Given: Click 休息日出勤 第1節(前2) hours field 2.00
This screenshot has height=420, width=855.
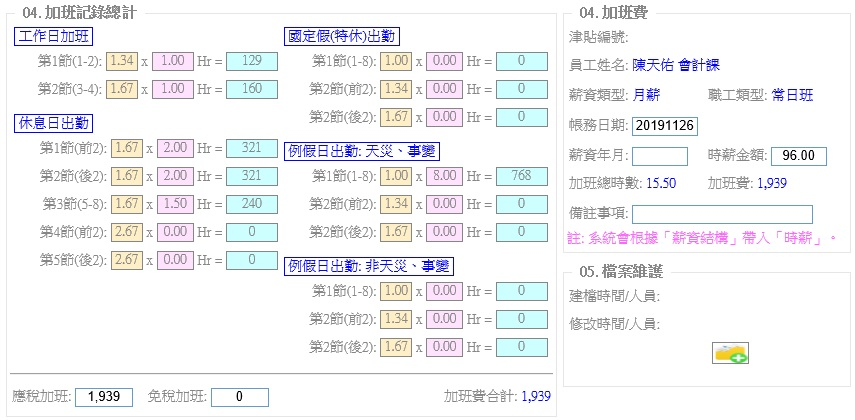Looking at the screenshot, I should tap(175, 148).
